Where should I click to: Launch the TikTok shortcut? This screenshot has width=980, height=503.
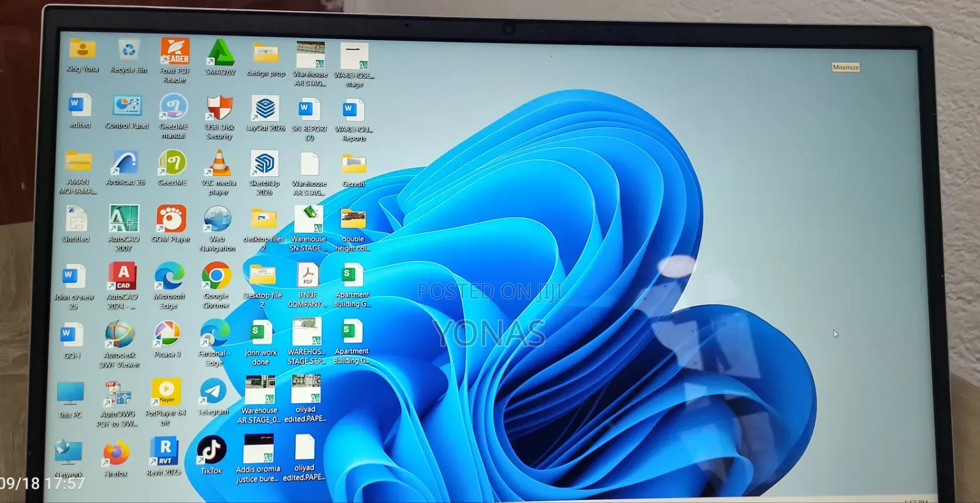pos(211,455)
